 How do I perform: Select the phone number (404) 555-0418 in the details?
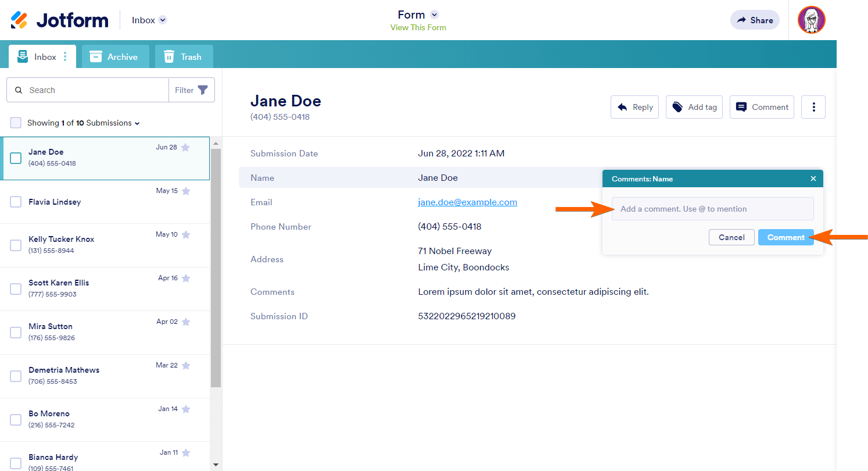[450, 227]
